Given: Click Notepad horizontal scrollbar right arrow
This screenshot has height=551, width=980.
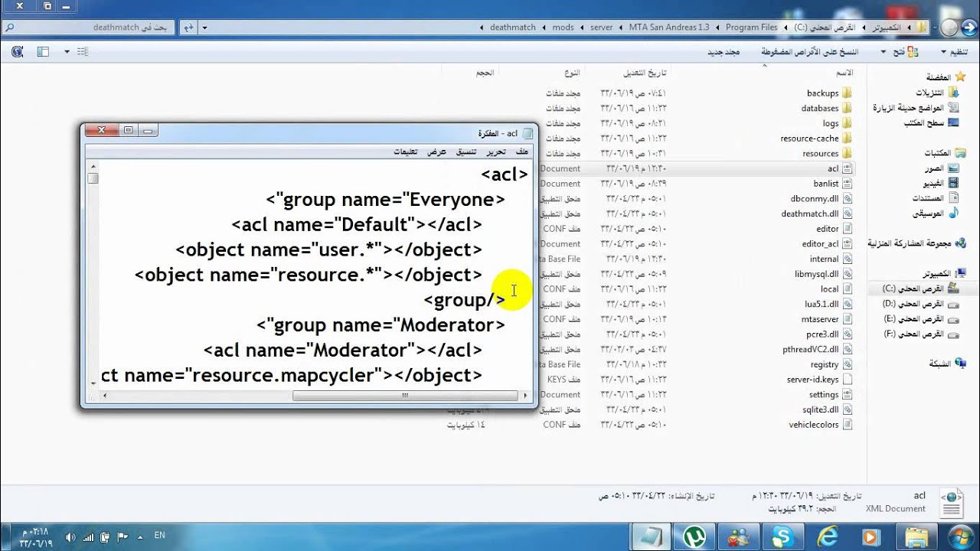Looking at the screenshot, I should pos(525,396).
